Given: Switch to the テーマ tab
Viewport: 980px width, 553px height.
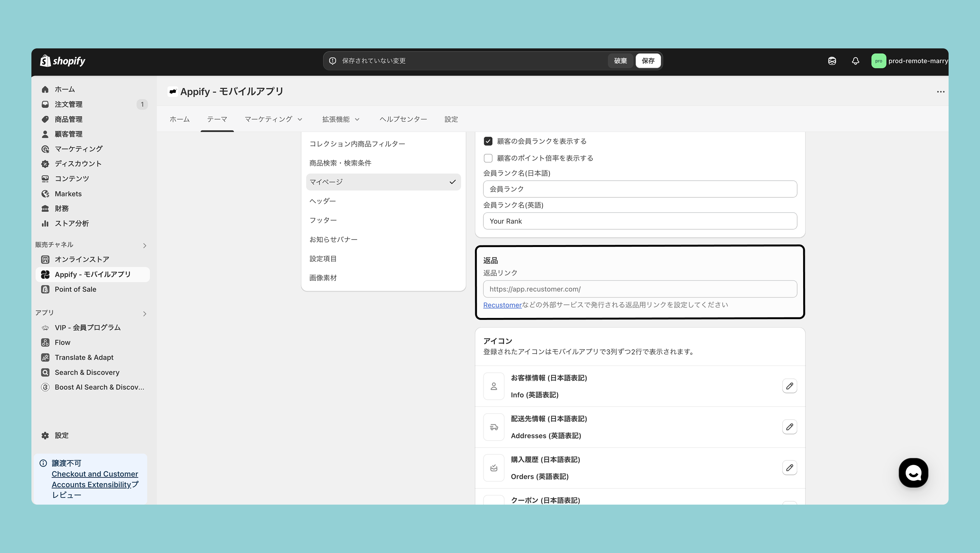Looking at the screenshot, I should coord(217,119).
